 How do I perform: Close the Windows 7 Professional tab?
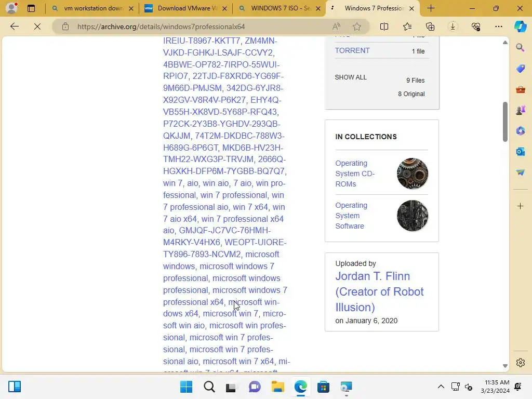pyautogui.click(x=411, y=8)
